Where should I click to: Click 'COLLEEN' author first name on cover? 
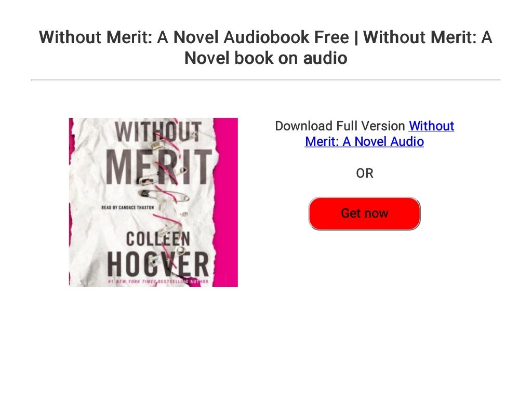tap(158, 239)
